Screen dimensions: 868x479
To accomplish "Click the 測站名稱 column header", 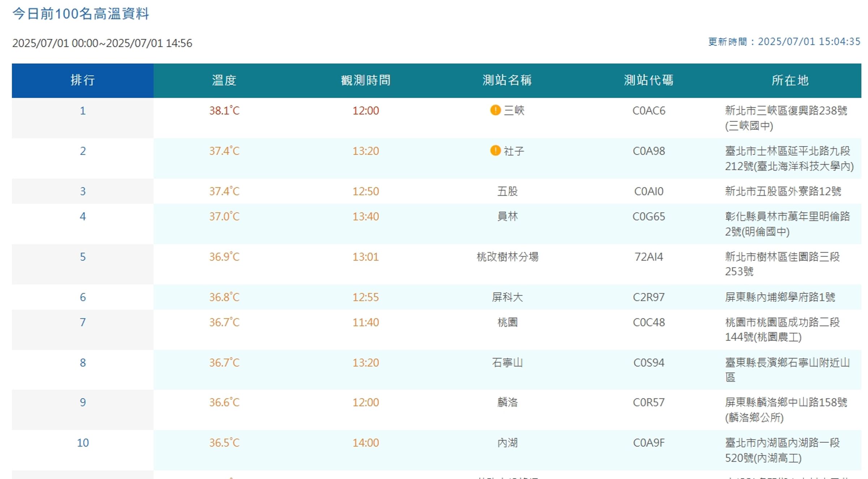I will click(507, 80).
